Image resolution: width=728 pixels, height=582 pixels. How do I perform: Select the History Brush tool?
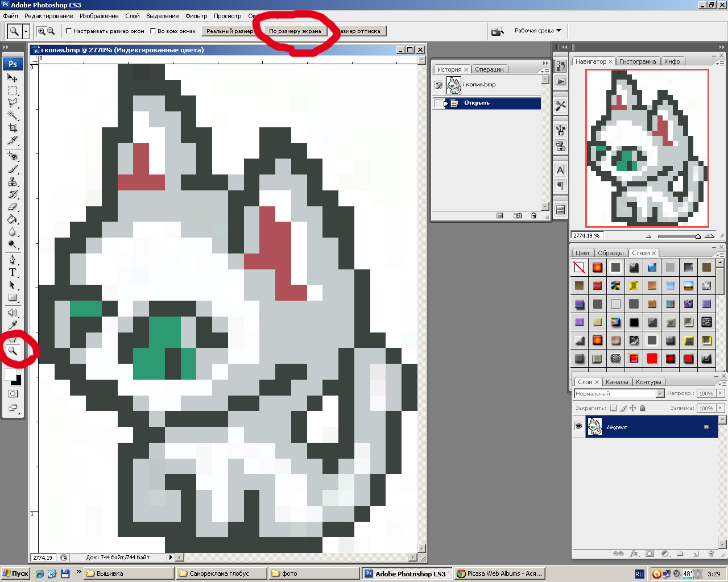click(x=13, y=194)
